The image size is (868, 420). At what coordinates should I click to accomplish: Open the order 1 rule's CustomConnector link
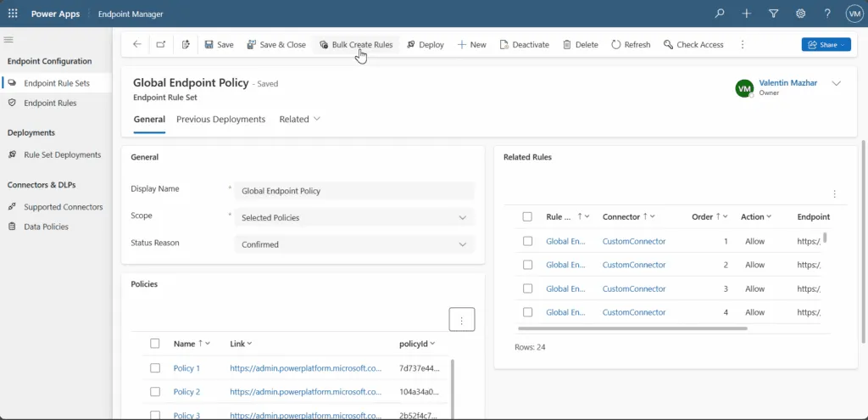pos(634,242)
